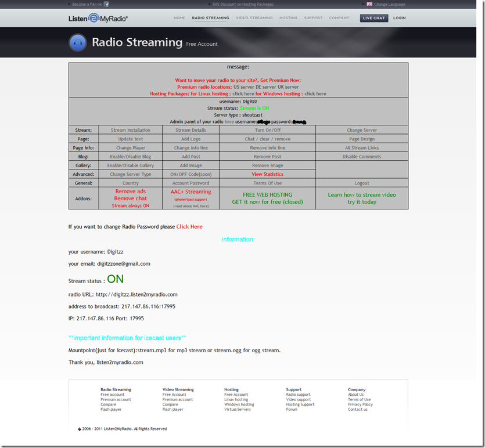Image resolution: width=485 pixels, height=448 pixels.
Task: Open Stream Details link
Action: pyautogui.click(x=191, y=130)
